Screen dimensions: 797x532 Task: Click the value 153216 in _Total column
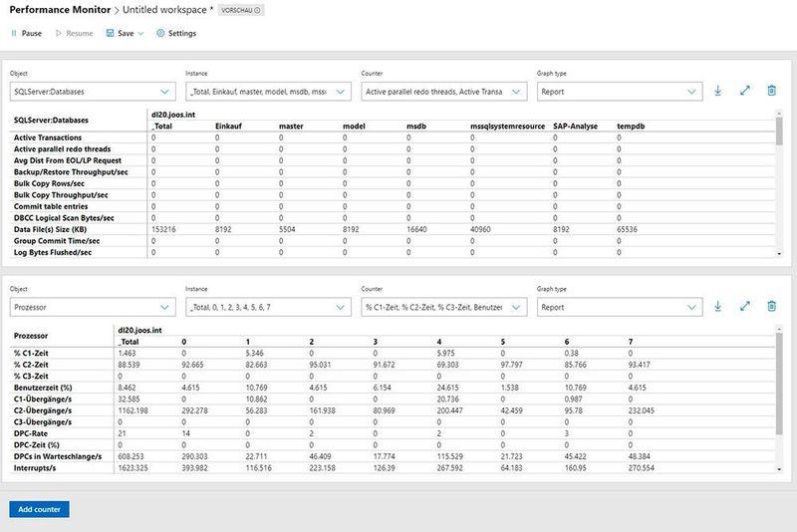pyautogui.click(x=163, y=229)
